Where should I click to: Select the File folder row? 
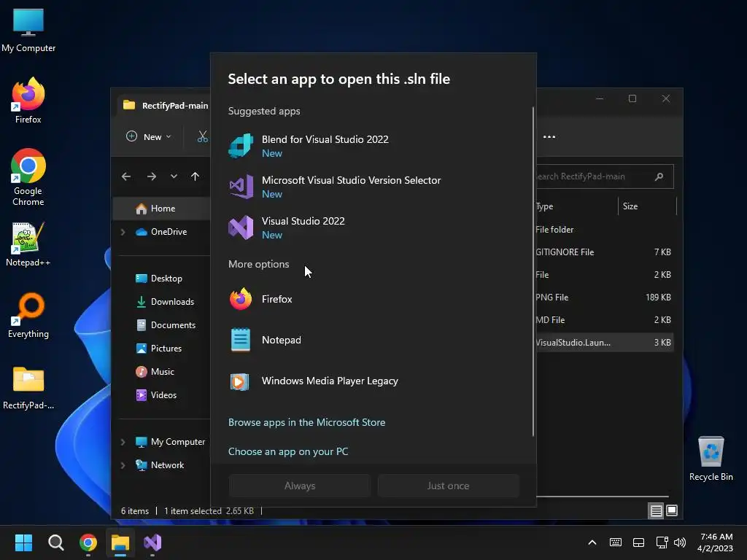[604, 230]
